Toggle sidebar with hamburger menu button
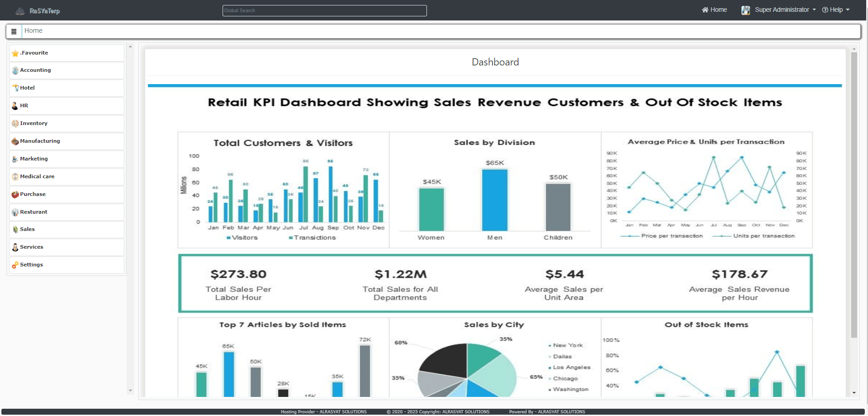Screen dimensions: 868x416 14,31
